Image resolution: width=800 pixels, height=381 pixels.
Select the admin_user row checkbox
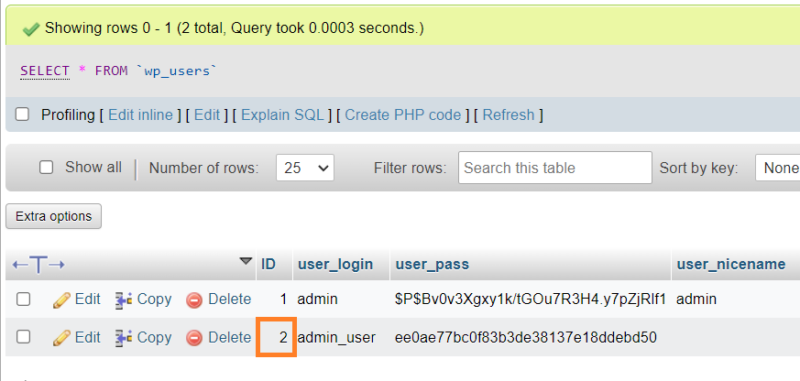coord(23,337)
